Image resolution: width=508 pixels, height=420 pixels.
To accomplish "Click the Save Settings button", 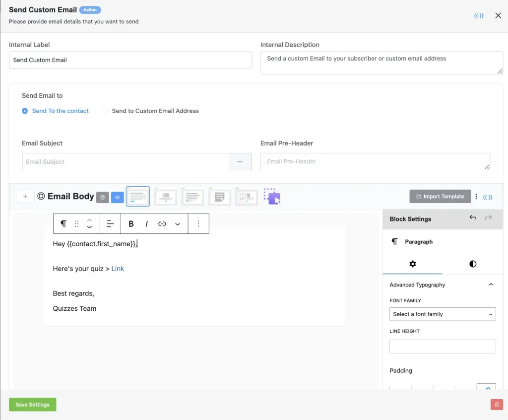I will (32, 404).
